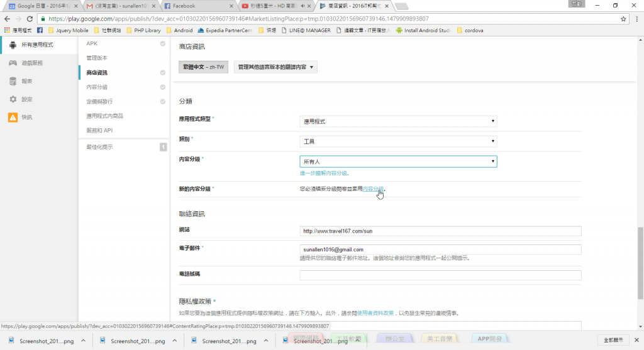
Task: Open content rating dropdown showing 所有人
Action: 398,161
